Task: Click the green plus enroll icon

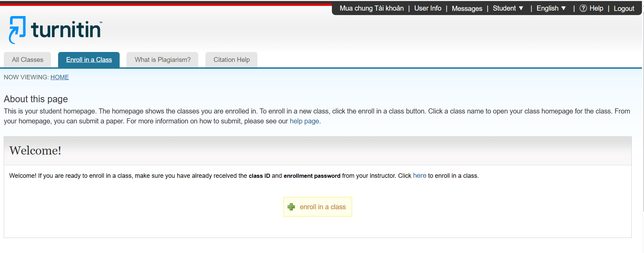Action: pos(291,207)
